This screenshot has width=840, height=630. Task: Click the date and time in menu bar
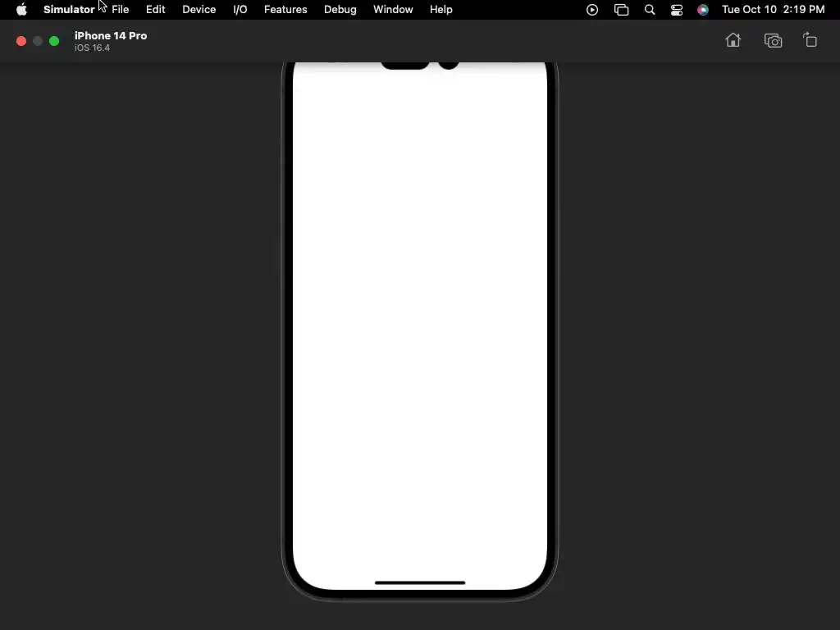coord(773,10)
